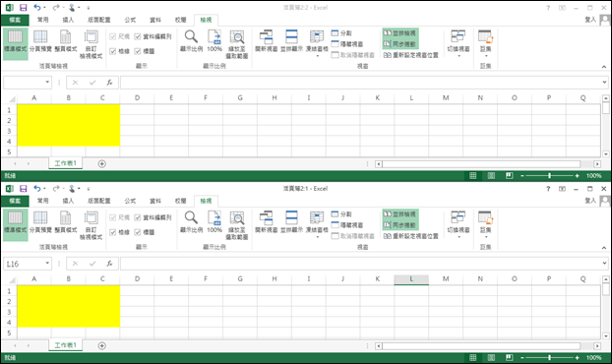Open Data tab in bottom window
Viewport: 612px width, 364px height.
click(x=155, y=201)
